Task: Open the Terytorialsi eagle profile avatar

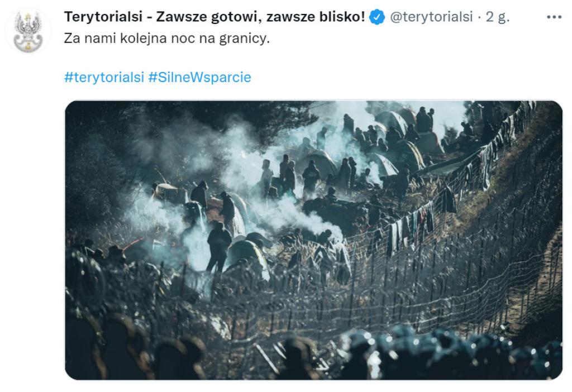Action: tap(28, 31)
